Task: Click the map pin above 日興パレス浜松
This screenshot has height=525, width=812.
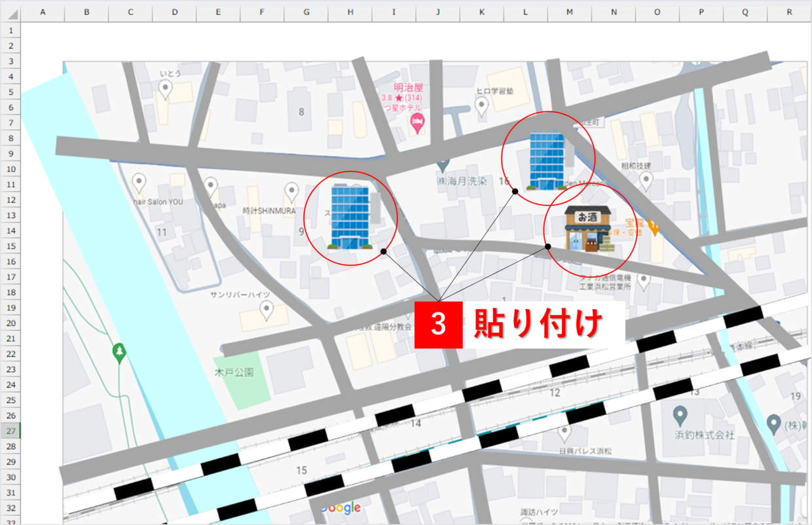Action: tap(564, 433)
